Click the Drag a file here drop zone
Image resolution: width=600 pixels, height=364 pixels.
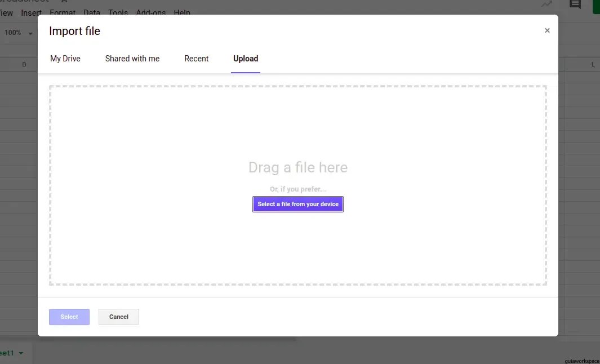tap(298, 135)
